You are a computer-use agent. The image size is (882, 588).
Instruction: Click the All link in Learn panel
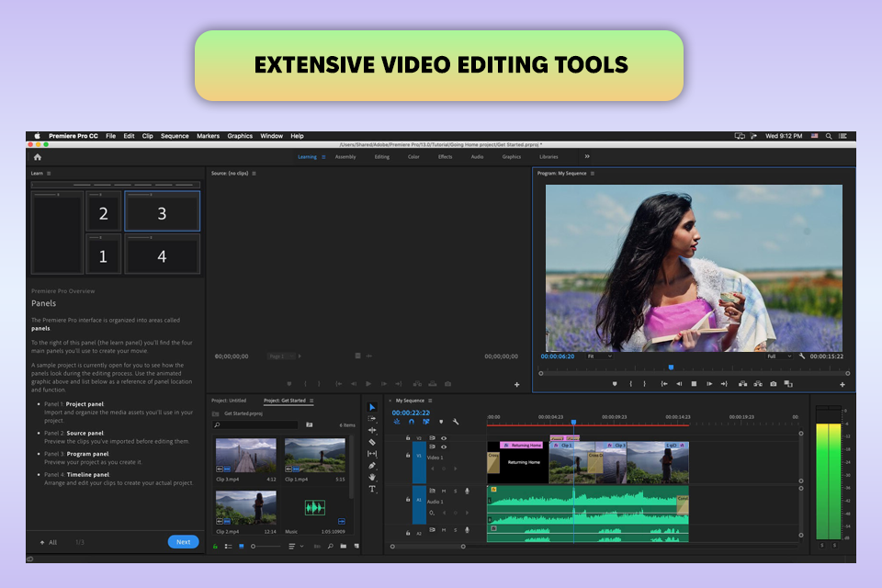[x=53, y=542]
